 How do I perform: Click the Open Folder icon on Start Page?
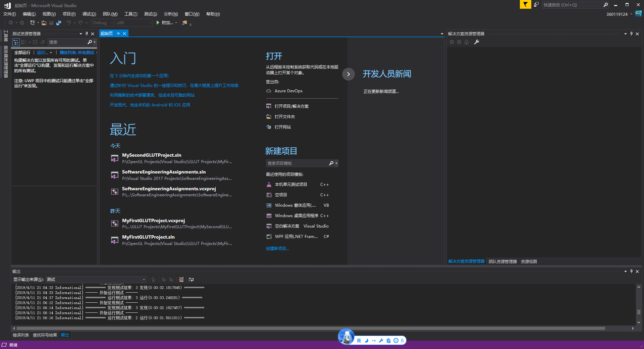(x=269, y=116)
